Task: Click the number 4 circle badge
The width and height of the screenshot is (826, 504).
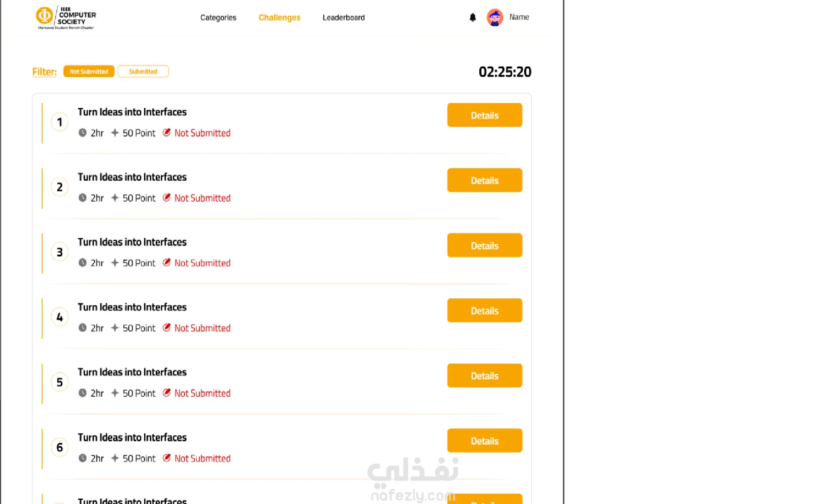Action: point(60,317)
